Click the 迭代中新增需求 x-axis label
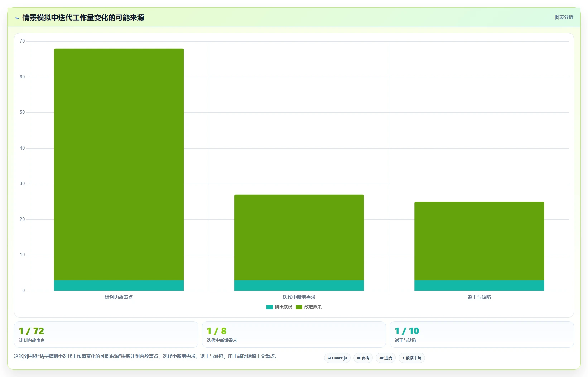 299,297
